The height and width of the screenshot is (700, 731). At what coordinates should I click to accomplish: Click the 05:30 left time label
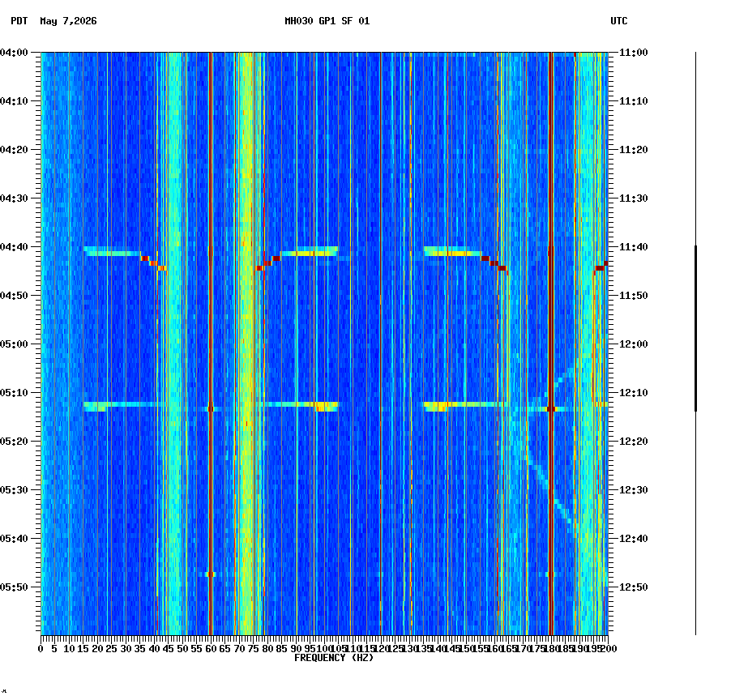14,490
